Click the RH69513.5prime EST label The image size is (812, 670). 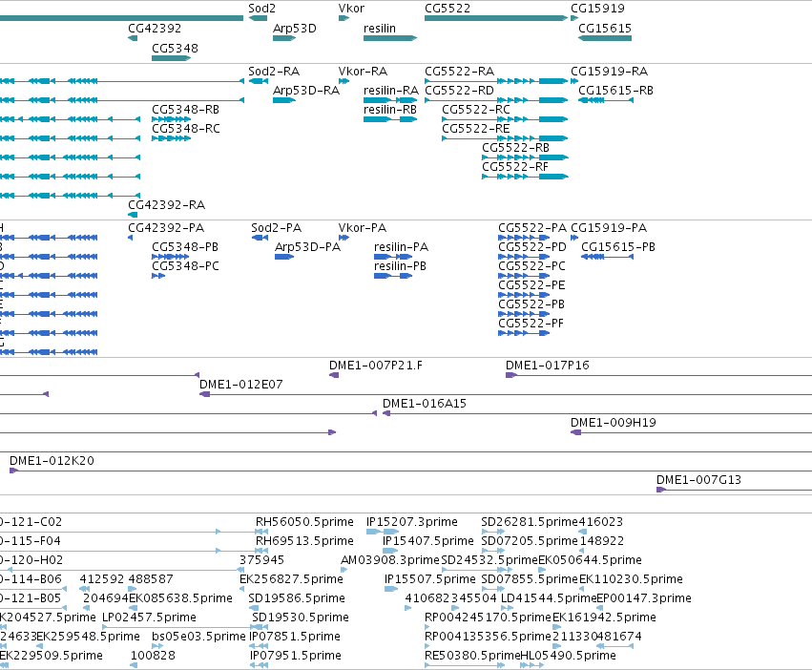click(304, 541)
